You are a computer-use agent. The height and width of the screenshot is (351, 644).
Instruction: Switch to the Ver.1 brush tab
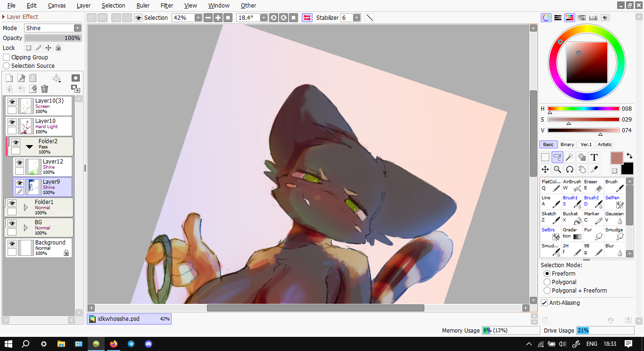click(x=586, y=144)
